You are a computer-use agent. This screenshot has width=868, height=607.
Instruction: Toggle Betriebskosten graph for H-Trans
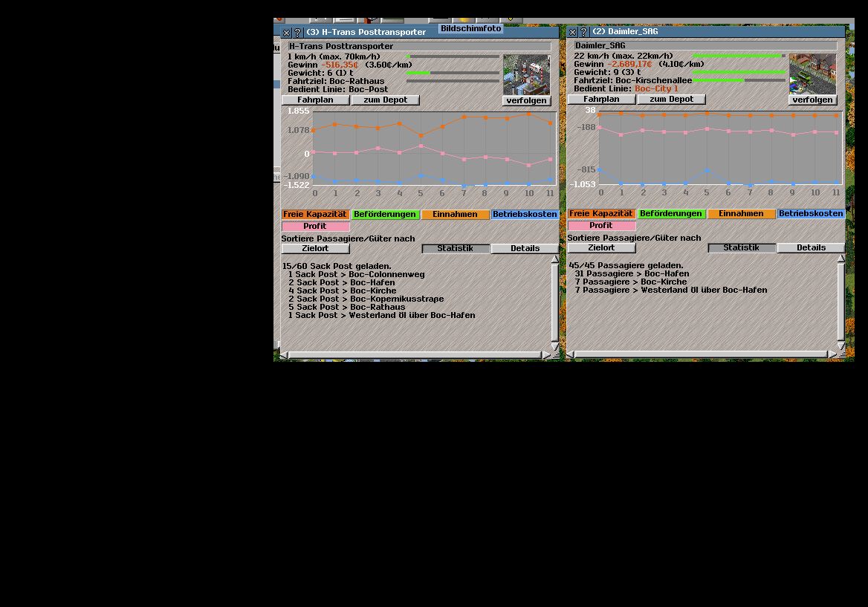(x=525, y=215)
